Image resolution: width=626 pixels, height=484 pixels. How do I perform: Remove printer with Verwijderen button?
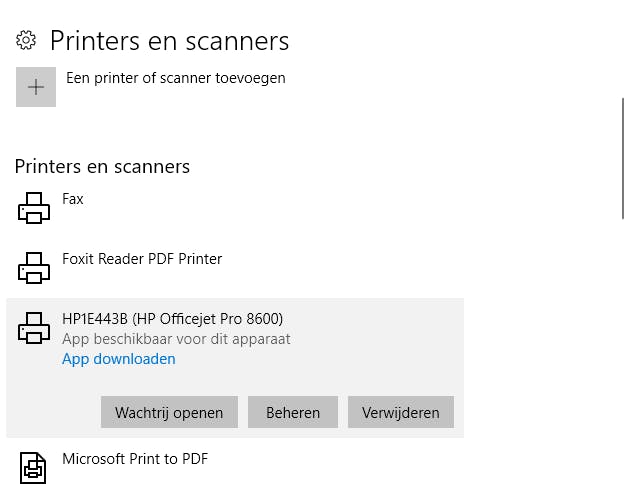(x=401, y=412)
